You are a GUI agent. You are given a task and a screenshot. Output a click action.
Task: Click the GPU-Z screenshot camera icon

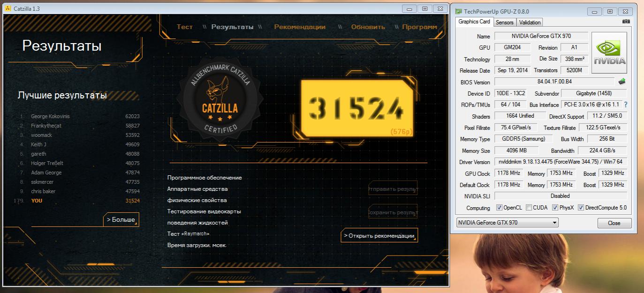[x=626, y=22]
